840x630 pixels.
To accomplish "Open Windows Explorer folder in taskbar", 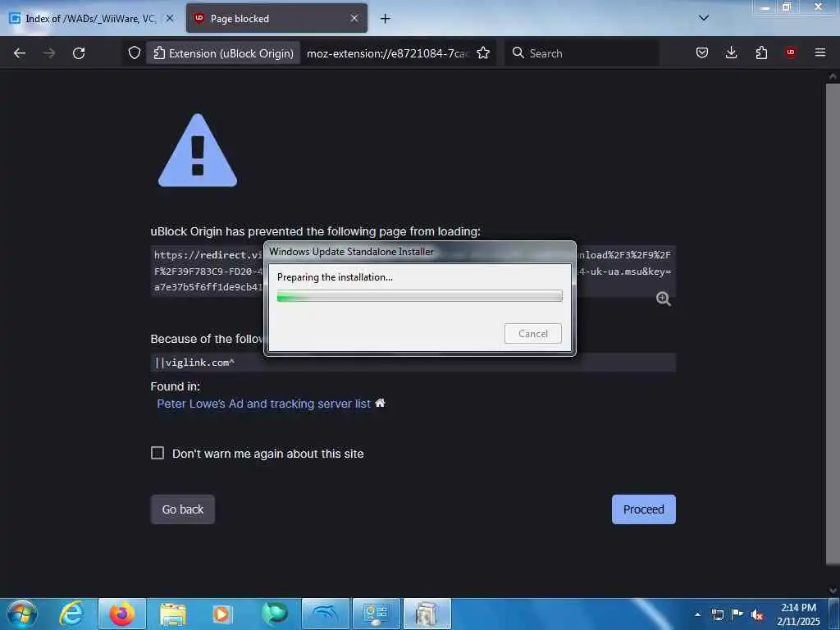I will [172, 614].
